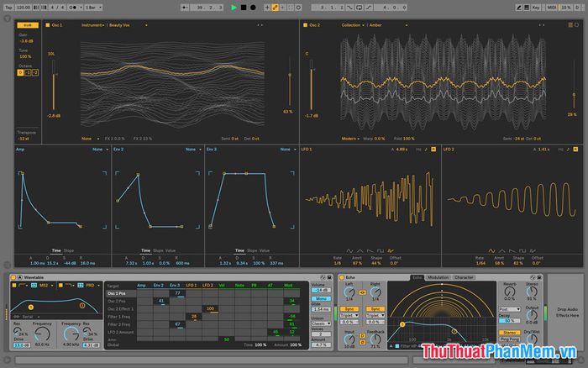Open the Filter 1 MS2 circuit dropdown

pos(46,286)
